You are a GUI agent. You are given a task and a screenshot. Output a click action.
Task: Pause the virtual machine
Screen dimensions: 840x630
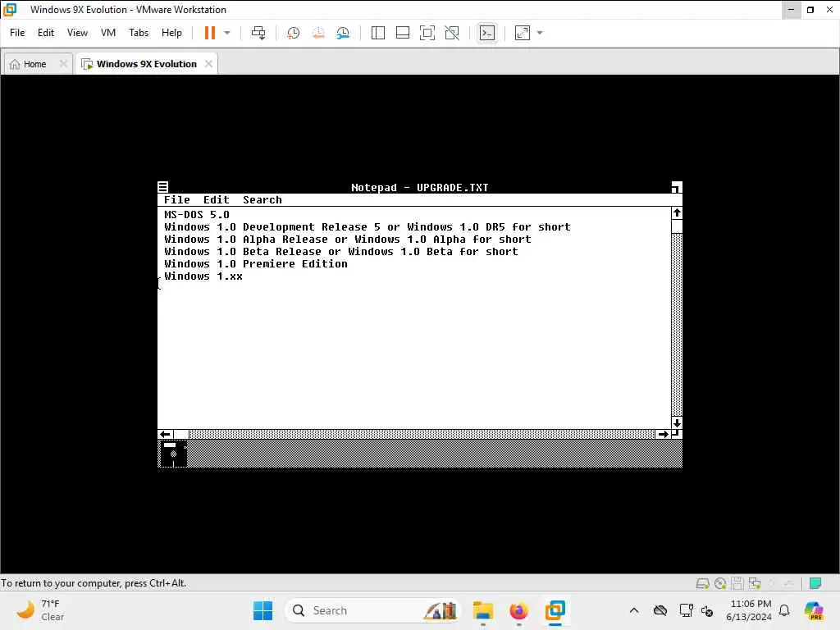209,33
